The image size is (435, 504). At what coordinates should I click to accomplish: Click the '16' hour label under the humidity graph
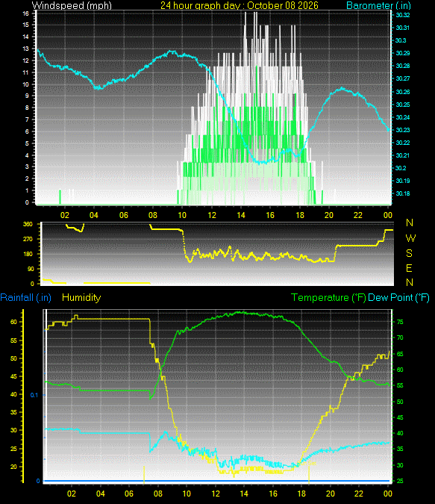[x=273, y=494]
